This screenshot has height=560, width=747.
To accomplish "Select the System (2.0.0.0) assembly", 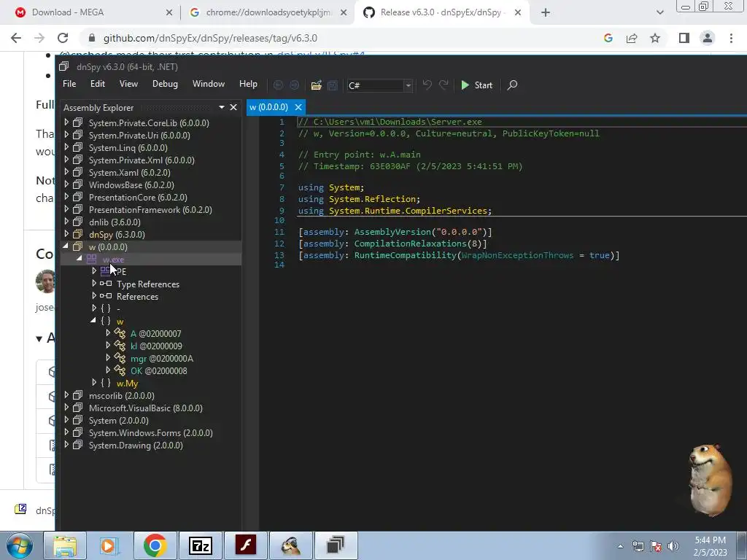I will pos(119,421).
